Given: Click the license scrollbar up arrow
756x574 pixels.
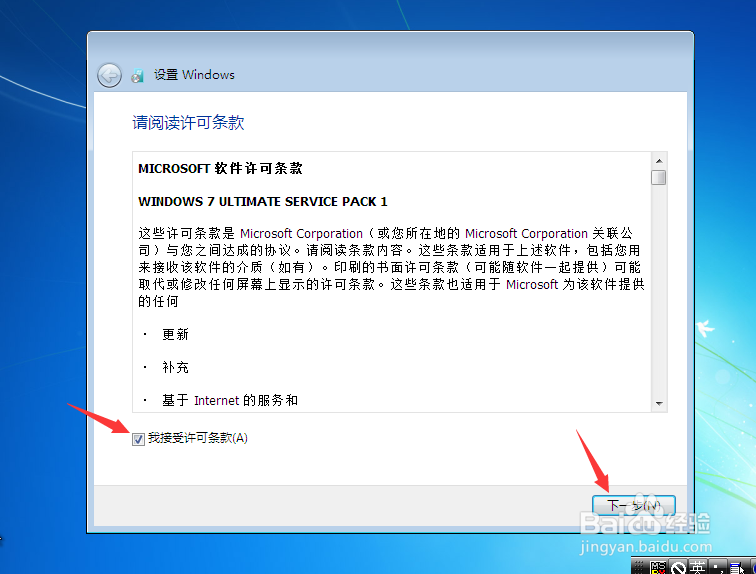Looking at the screenshot, I should 659,161.
